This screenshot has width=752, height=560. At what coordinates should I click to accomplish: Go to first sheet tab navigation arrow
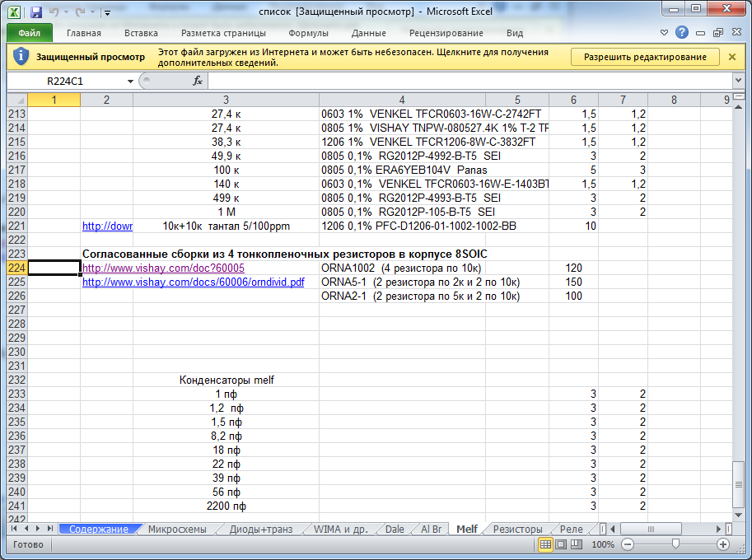pyautogui.click(x=14, y=529)
